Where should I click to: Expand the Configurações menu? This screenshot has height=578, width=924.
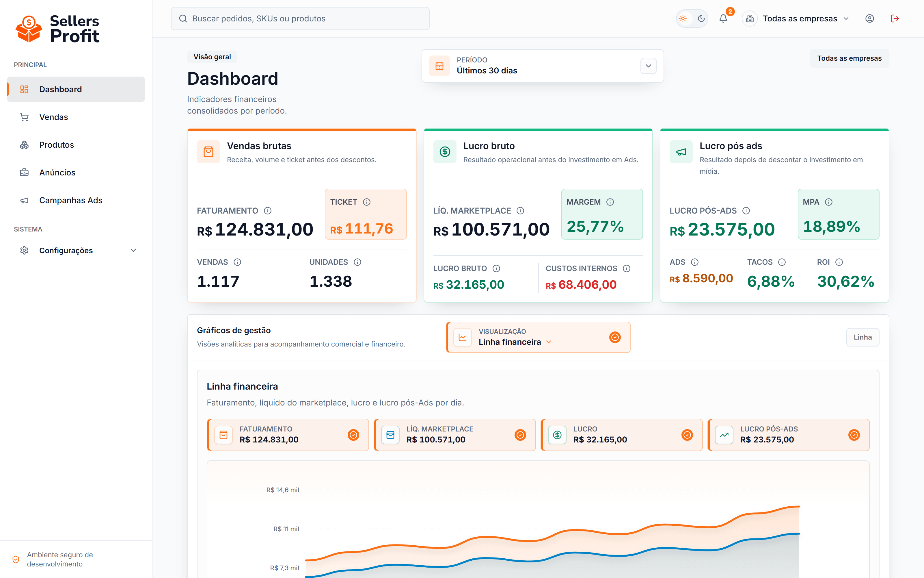tap(76, 250)
